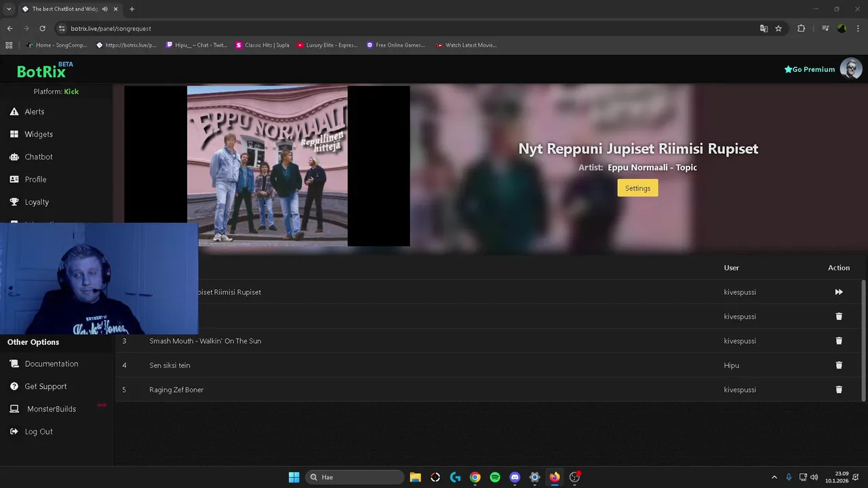Open the bookmarks apps grid icon
This screenshot has width=868, height=488.
pos(9,45)
